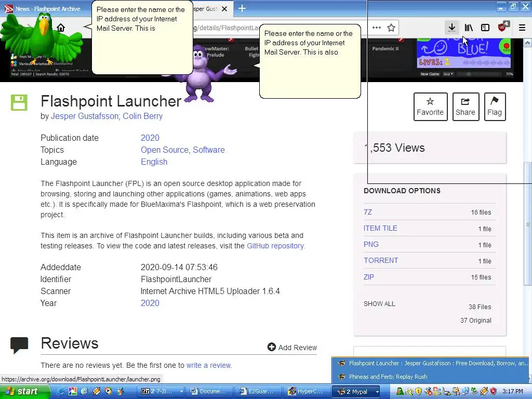Share this Flashpoint Launcher item
This screenshot has width=532, height=399.
click(x=465, y=107)
